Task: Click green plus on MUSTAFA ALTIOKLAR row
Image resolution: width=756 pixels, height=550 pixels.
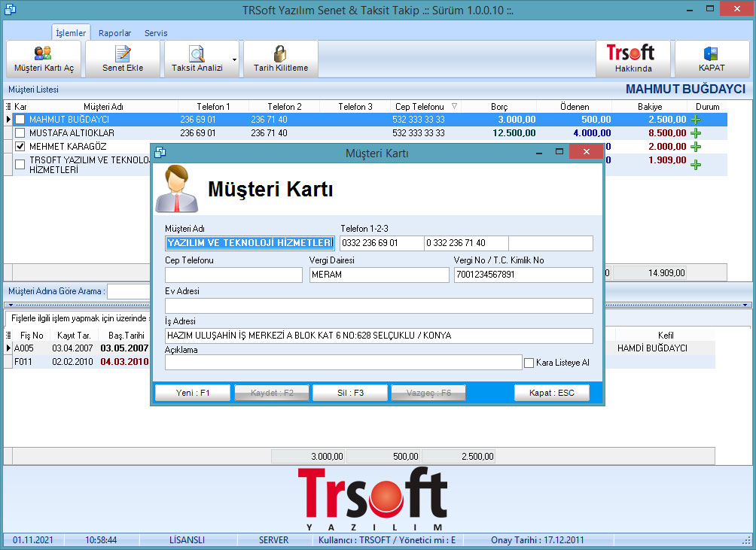Action: pos(695,133)
